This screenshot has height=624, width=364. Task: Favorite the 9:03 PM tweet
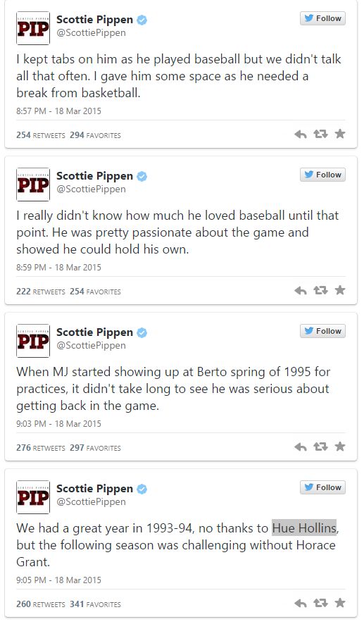[x=340, y=447]
